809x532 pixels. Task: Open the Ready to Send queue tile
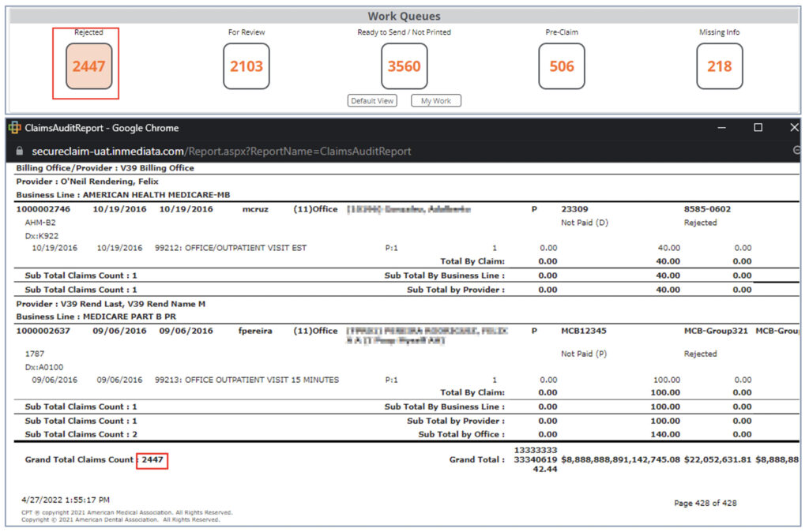pos(404,66)
